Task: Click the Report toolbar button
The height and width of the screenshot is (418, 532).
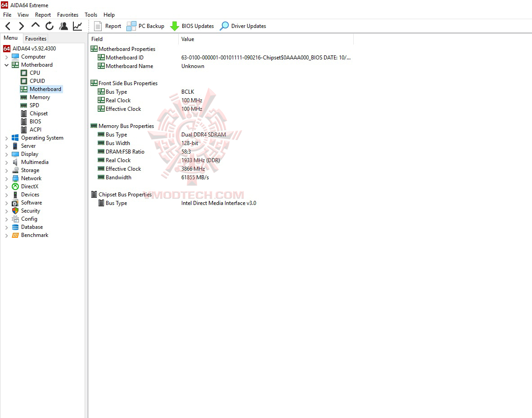Action: [108, 26]
